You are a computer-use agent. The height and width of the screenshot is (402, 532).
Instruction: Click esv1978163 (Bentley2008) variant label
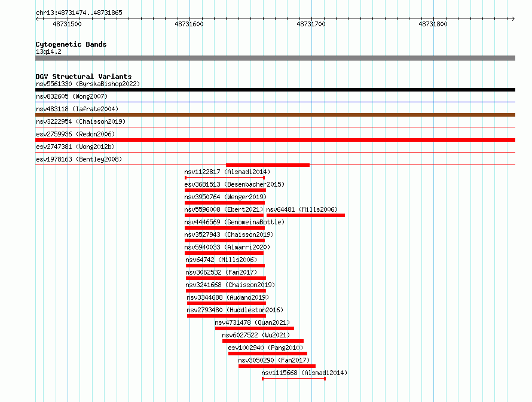pos(79,159)
